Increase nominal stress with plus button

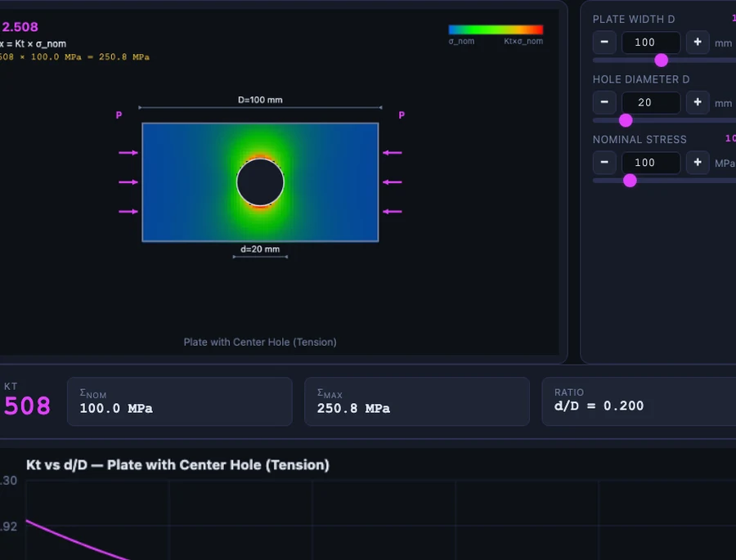pos(698,163)
